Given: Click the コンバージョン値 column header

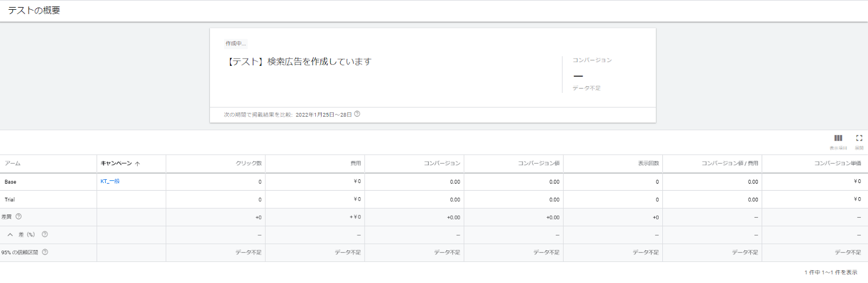Looking at the screenshot, I should (538, 163).
